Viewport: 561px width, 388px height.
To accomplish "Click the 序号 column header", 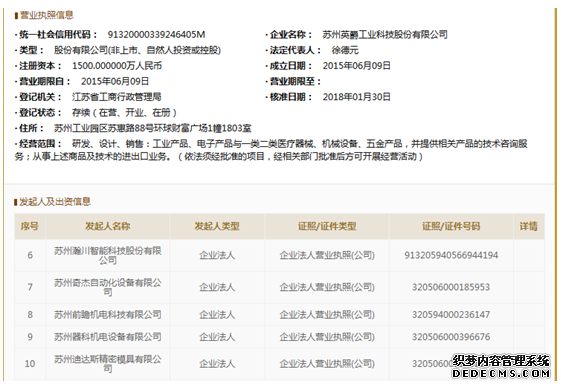I will (x=30, y=226).
